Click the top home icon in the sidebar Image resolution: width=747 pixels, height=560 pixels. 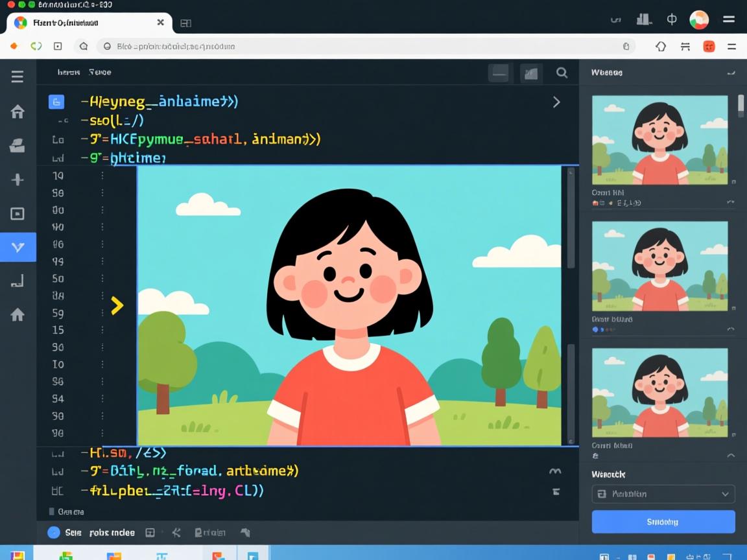pyautogui.click(x=18, y=111)
